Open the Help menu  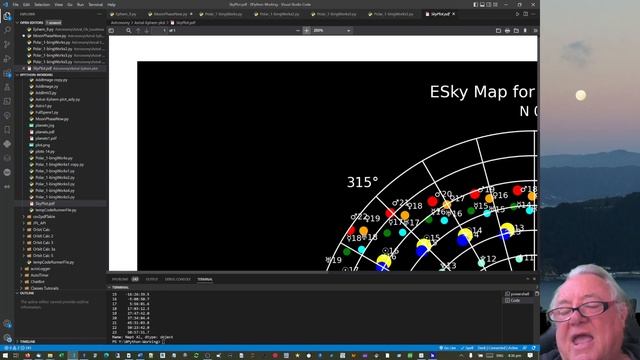point(111,4)
